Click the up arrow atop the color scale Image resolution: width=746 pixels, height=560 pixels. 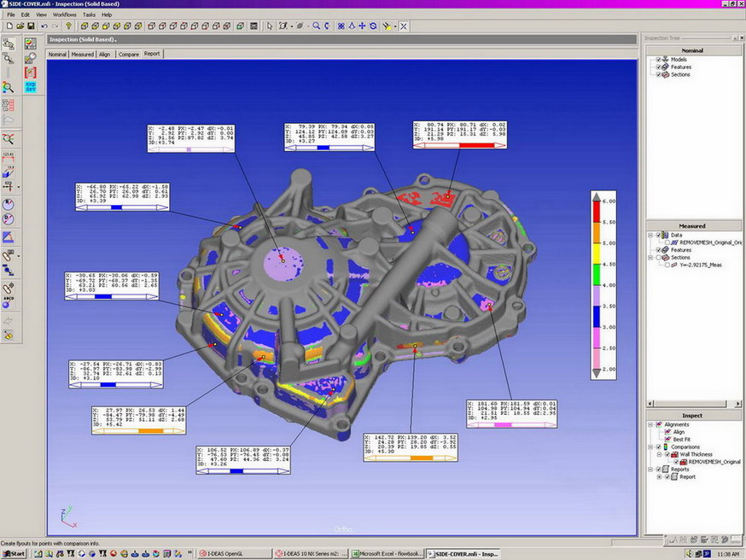coord(597,196)
